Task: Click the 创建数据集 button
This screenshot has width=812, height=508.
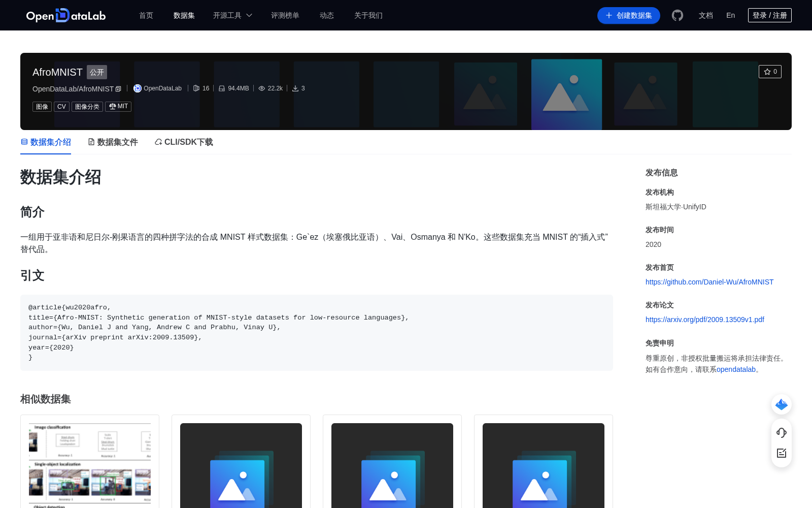Action: tap(629, 15)
